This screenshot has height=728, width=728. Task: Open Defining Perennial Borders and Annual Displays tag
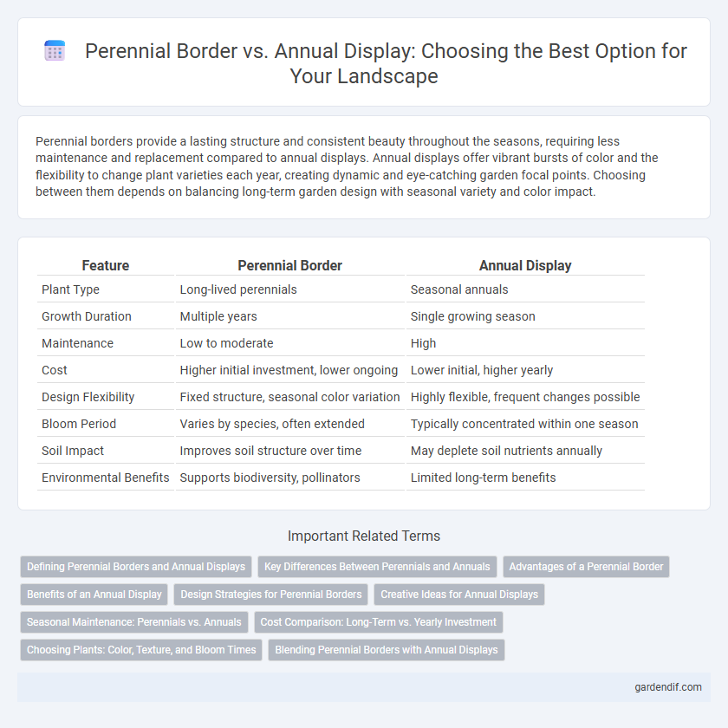(x=136, y=567)
